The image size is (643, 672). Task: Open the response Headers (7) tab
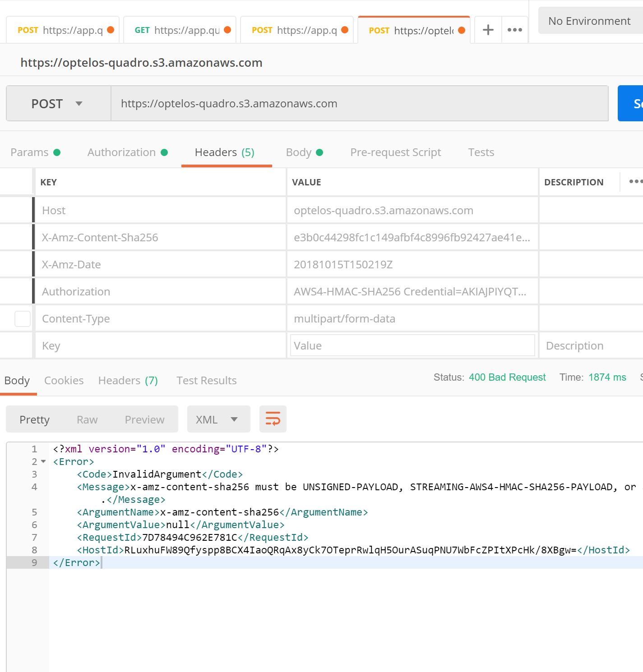click(x=128, y=381)
